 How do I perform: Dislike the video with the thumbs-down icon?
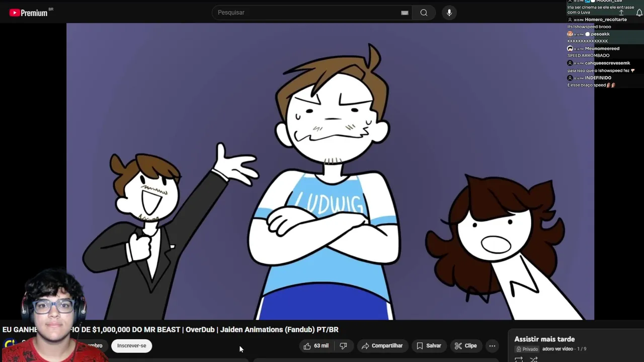[343, 346]
